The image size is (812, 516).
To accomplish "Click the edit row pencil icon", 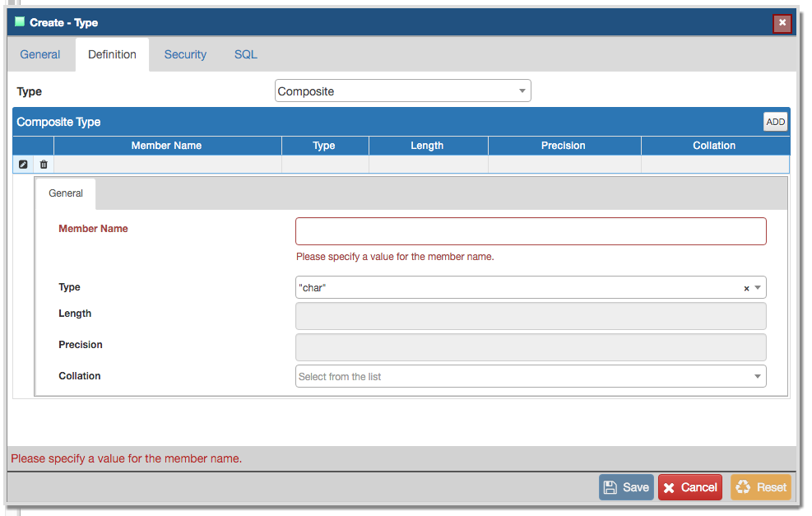I will tap(23, 165).
